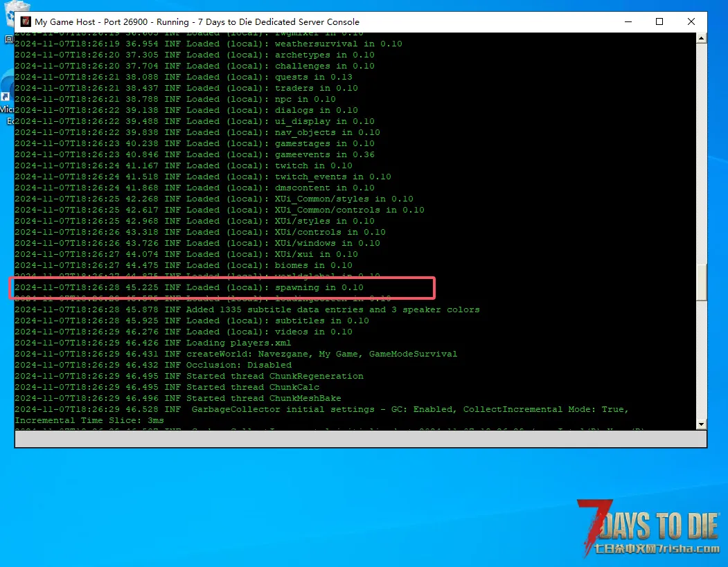Viewport: 728px width, 567px height.
Task: Click the log line 'ui_display in 0.10'
Action: [x=194, y=121]
